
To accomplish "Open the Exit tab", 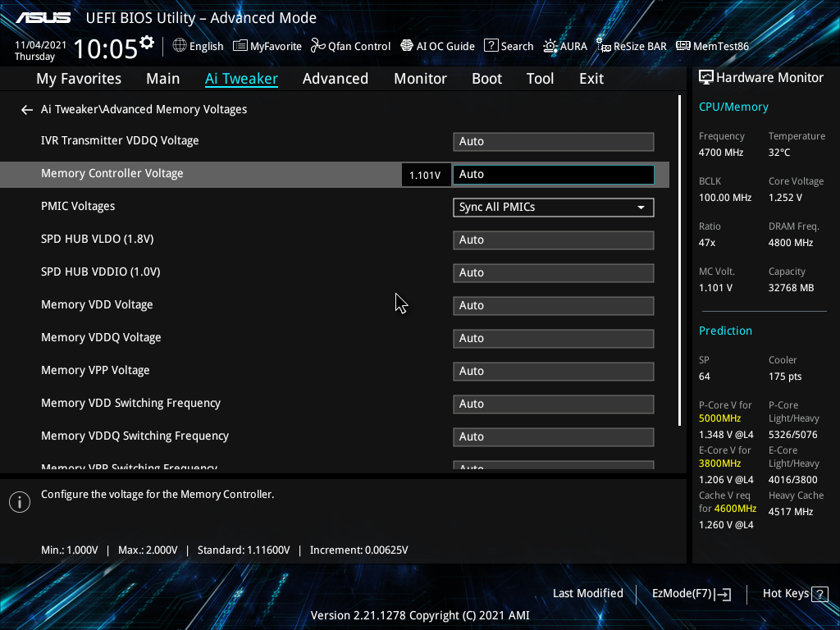I will pyautogui.click(x=591, y=79).
